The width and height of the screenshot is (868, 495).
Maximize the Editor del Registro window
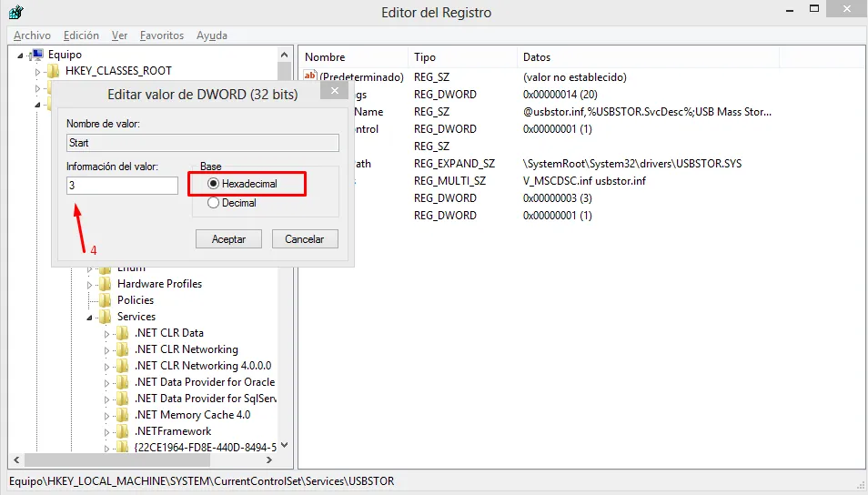pos(813,9)
